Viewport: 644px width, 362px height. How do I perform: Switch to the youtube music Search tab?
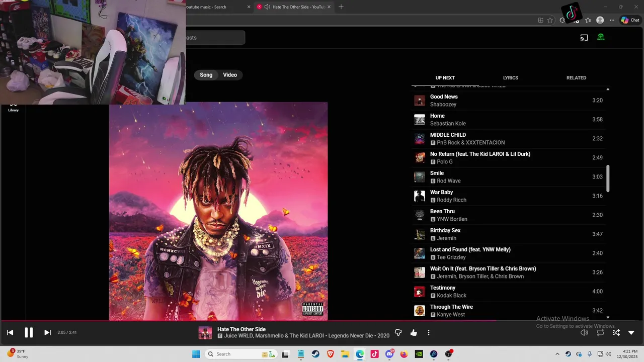click(216, 7)
